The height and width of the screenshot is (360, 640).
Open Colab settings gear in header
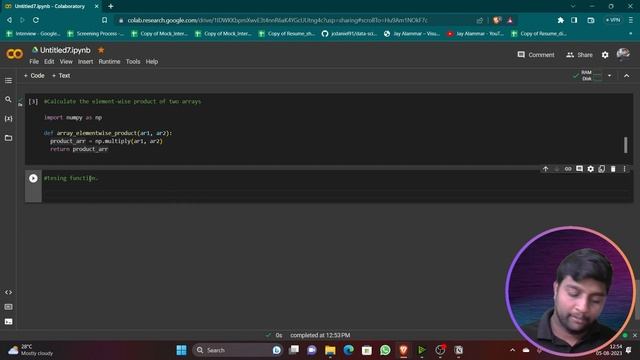(605, 55)
